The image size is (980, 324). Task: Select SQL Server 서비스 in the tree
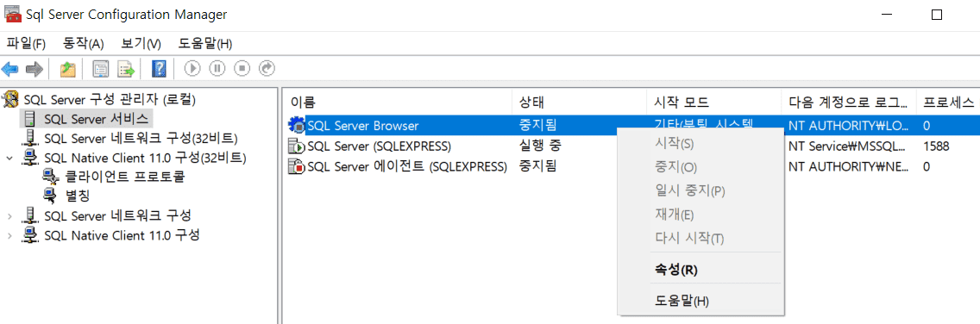(97, 118)
